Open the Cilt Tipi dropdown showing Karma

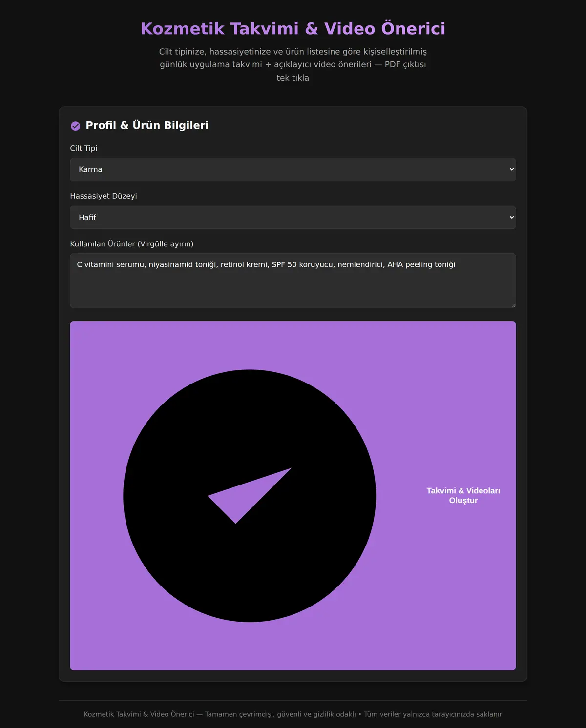point(293,169)
